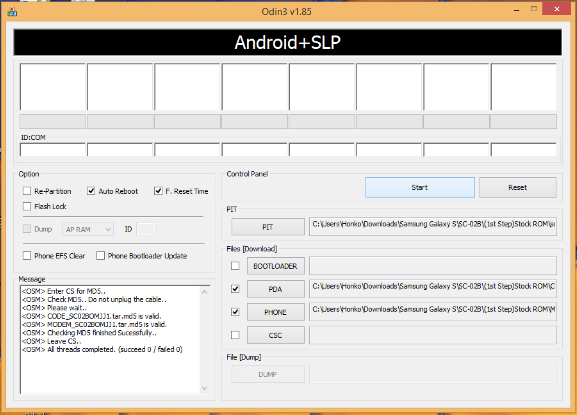Close the Odin3 window

tap(557, 9)
